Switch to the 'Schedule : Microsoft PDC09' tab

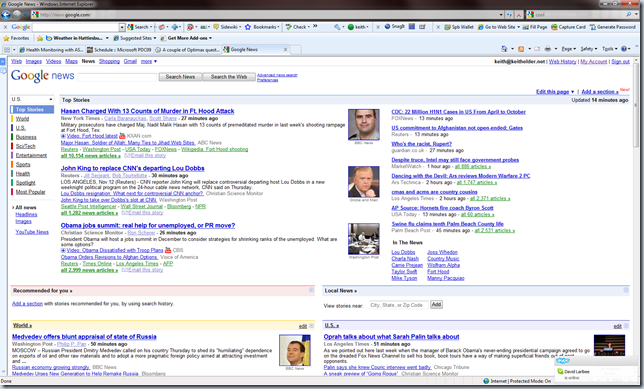[x=119, y=50]
